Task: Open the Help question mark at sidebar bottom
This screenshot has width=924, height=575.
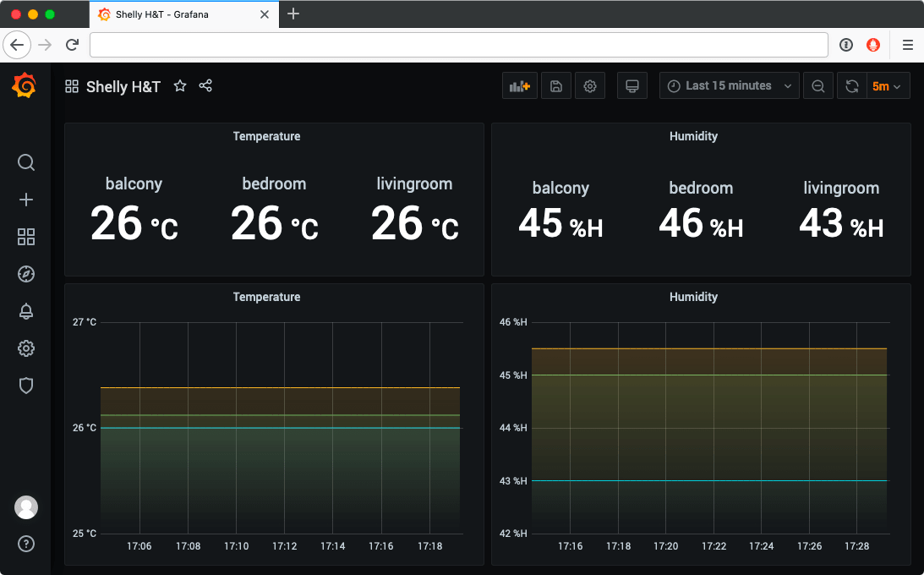Action: pos(26,544)
